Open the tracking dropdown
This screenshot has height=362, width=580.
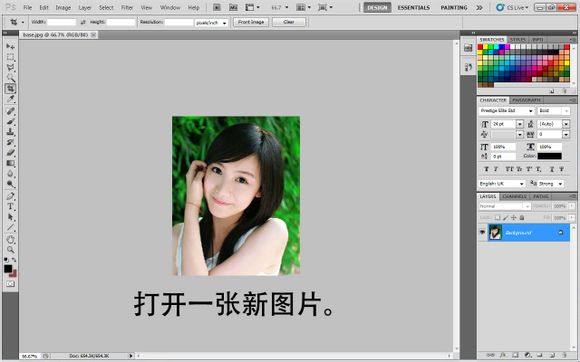click(x=566, y=135)
